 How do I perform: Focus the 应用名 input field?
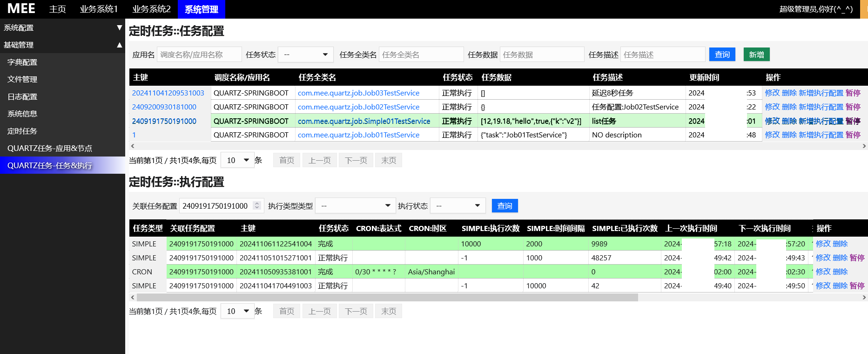click(x=199, y=54)
